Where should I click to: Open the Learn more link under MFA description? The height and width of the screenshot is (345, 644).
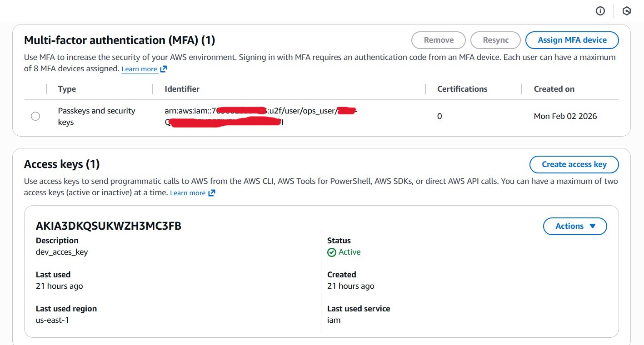pos(139,69)
